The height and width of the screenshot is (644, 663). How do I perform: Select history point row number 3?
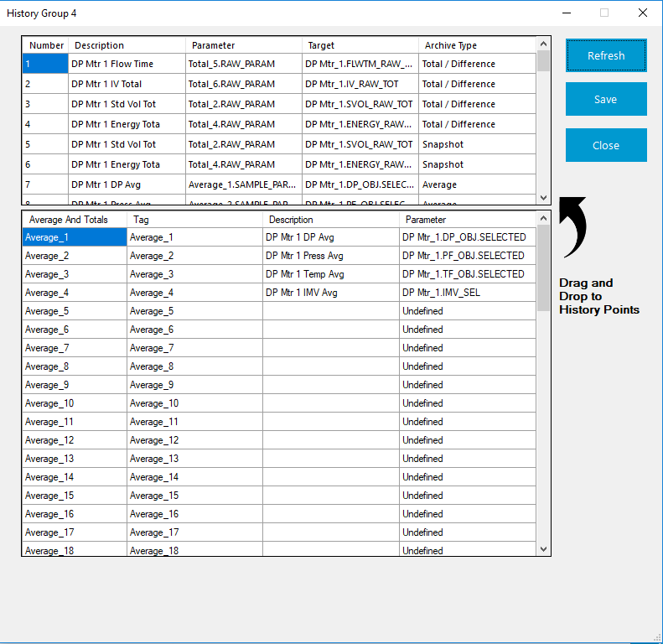[x=45, y=104]
